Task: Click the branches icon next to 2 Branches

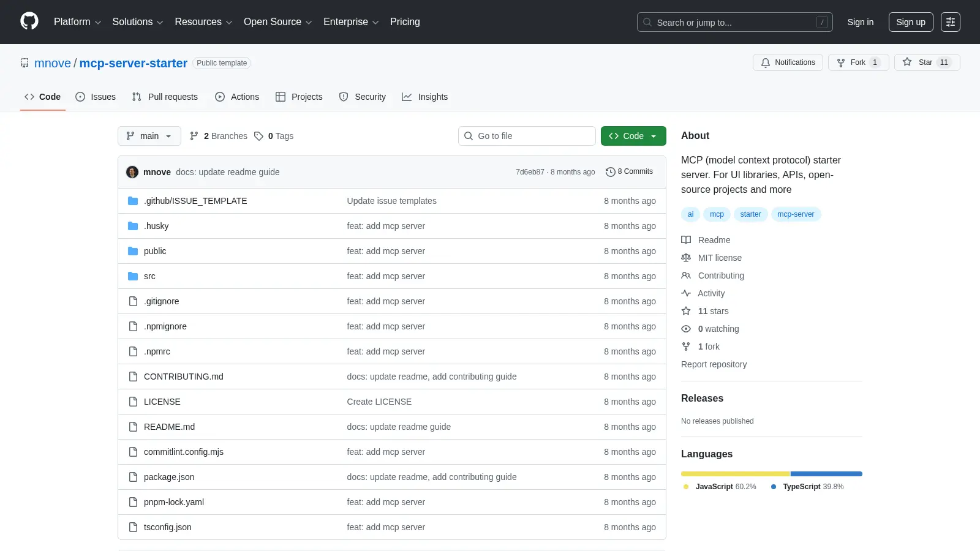Action: tap(194, 136)
